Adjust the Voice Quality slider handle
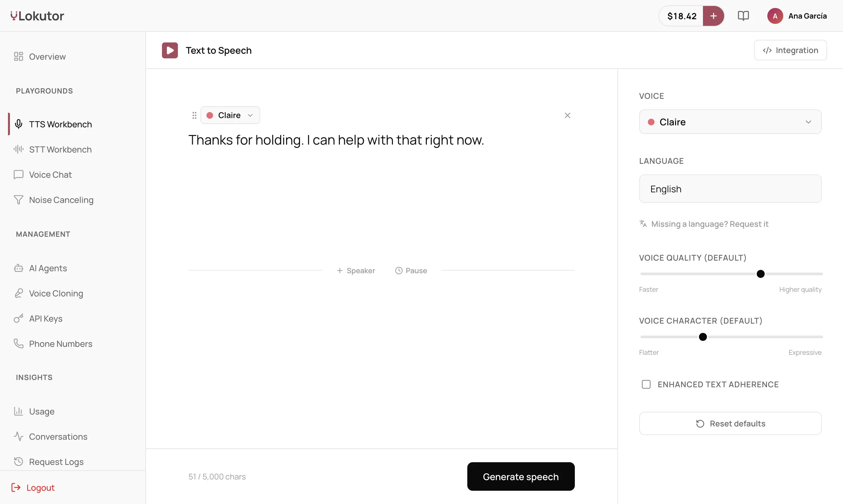 coord(760,274)
